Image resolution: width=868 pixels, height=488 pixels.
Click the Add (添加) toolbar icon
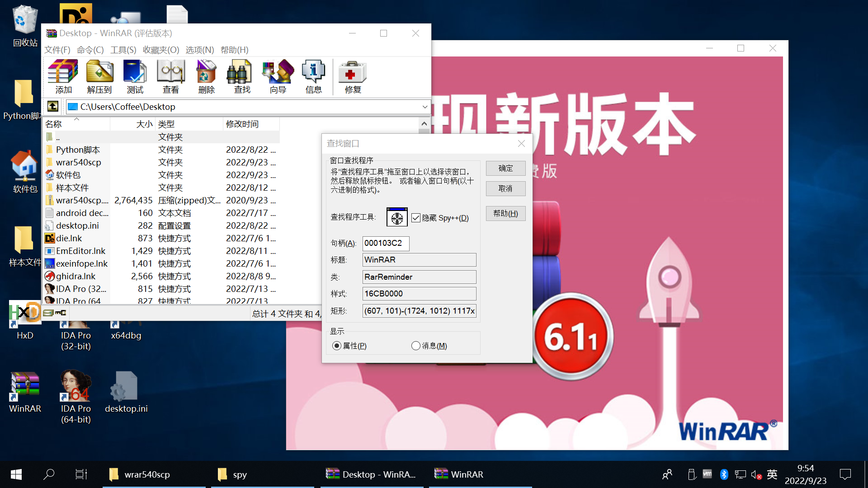point(63,77)
